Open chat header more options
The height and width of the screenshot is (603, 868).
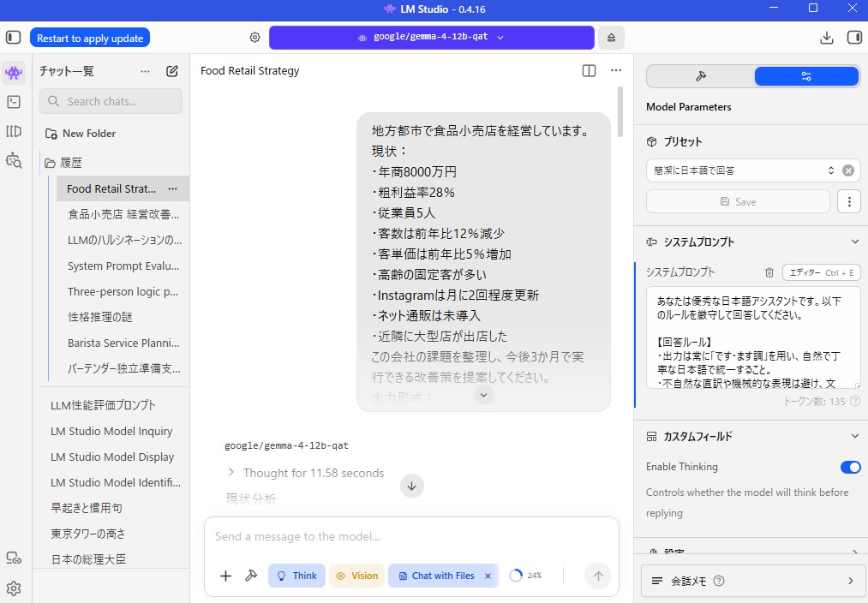(615, 71)
